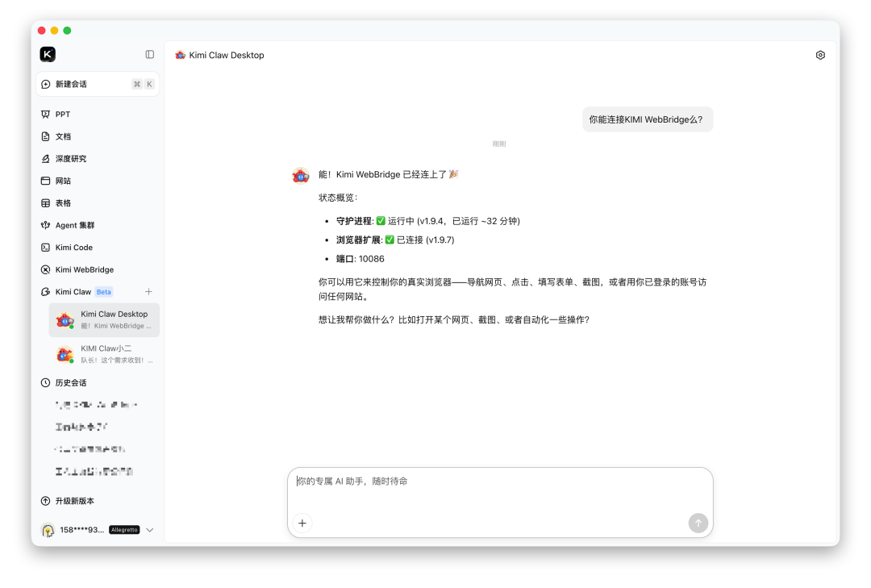The height and width of the screenshot is (588, 871).
Task: Click 升级新版本 upgrade link
Action: click(74, 501)
